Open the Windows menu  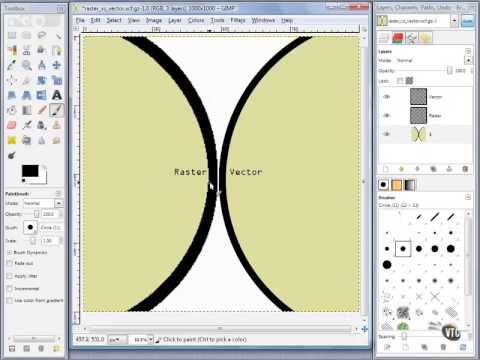263,20
